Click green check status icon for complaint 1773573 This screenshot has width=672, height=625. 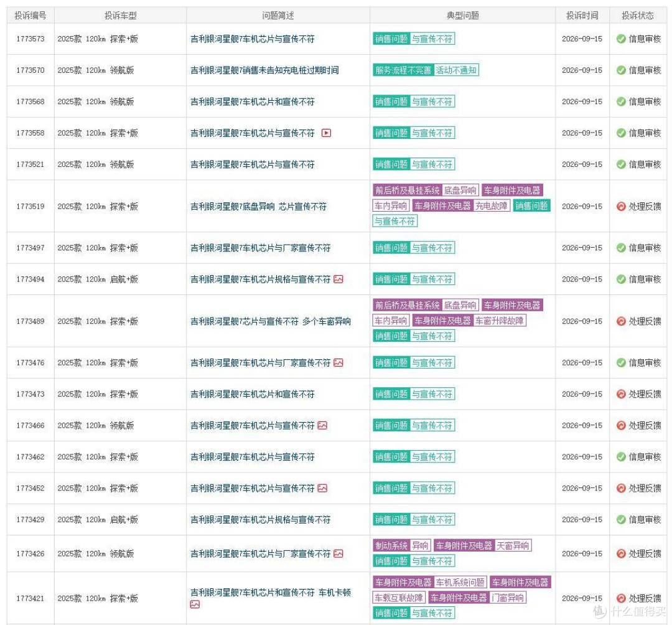point(621,39)
